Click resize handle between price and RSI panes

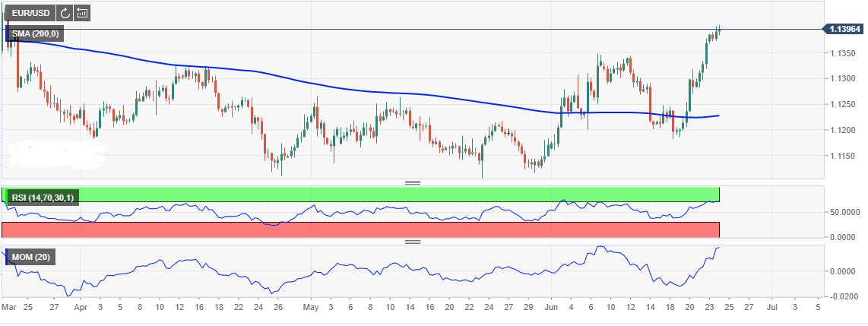point(413,182)
